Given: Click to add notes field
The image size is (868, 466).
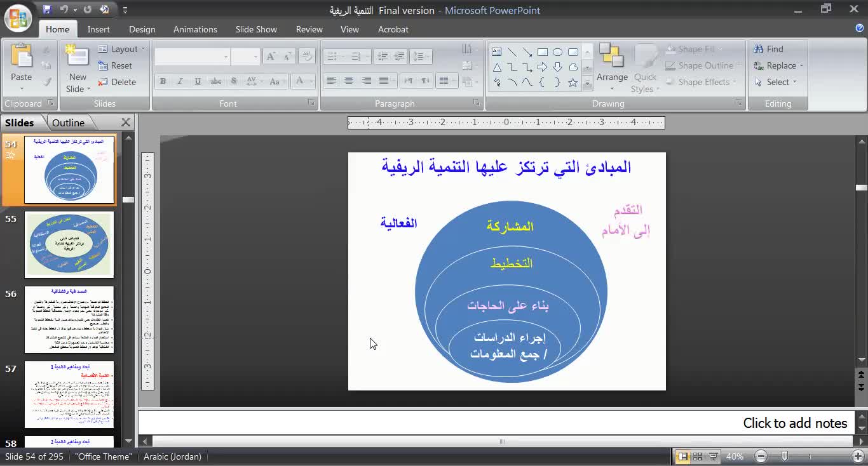Looking at the screenshot, I should click(496, 423).
